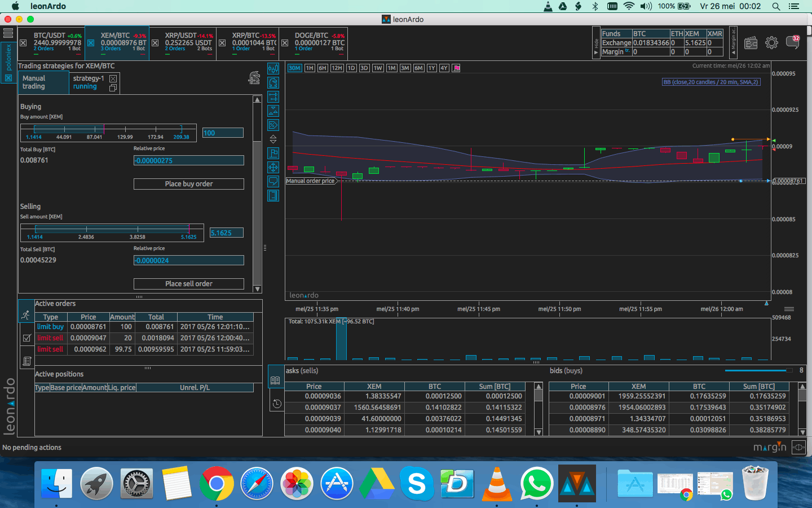Toggle the XRP/BTC pair checkbox

click(x=222, y=43)
